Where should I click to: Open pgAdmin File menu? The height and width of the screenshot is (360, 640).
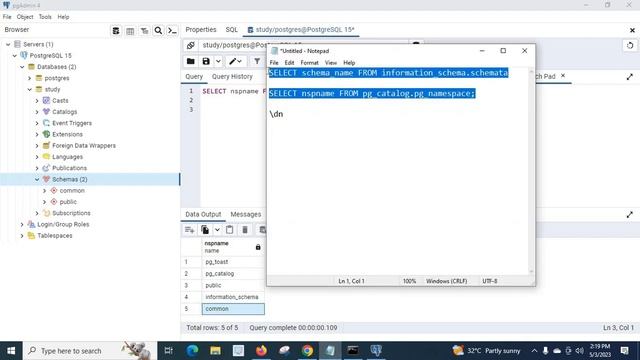pyautogui.click(x=7, y=17)
